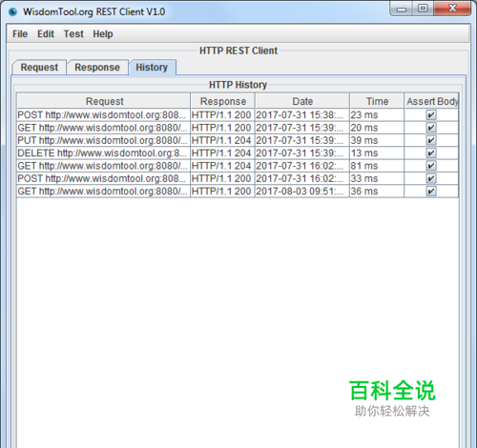Viewport: 477px width, 448px height.
Task: Toggle Assert Body checkbox for 36 ms row
Action: pos(431,192)
